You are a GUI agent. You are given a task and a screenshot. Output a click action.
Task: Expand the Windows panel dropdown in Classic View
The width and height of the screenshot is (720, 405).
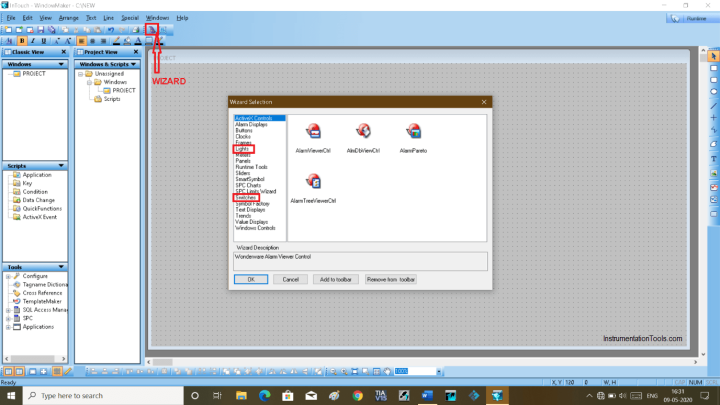(x=63, y=64)
